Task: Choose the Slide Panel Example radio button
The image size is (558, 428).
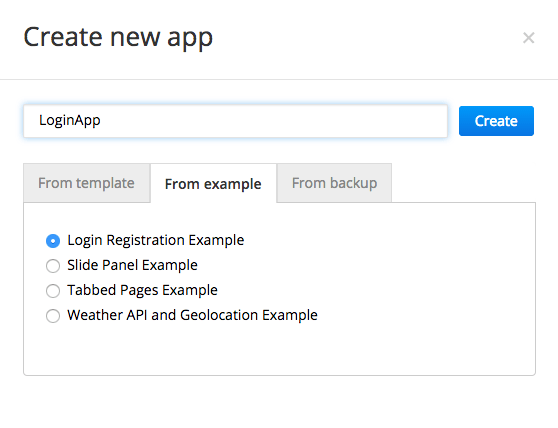Action: point(53,266)
